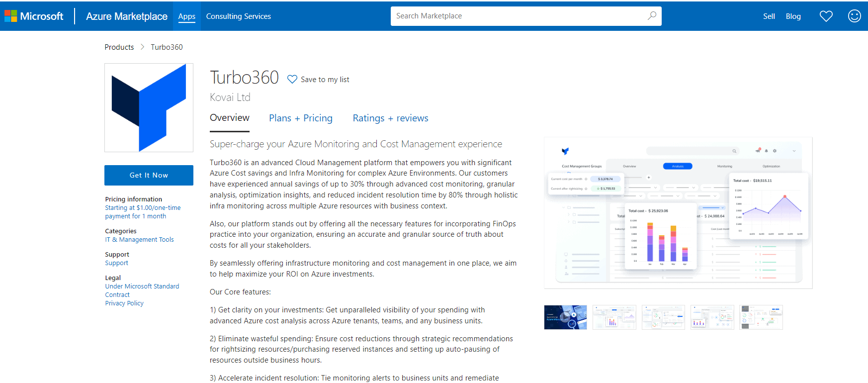Select the third screenshot thumbnail

pos(663,317)
